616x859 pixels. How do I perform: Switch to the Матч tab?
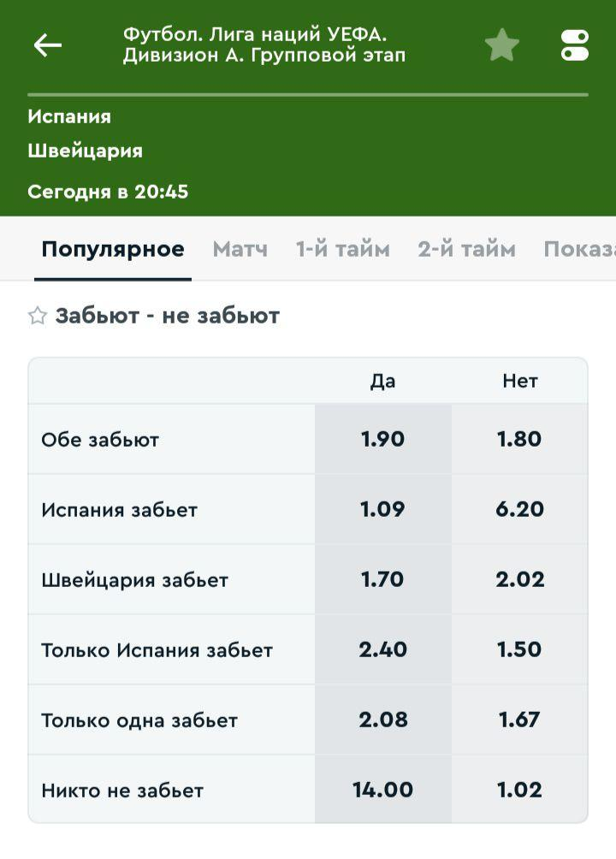point(239,250)
